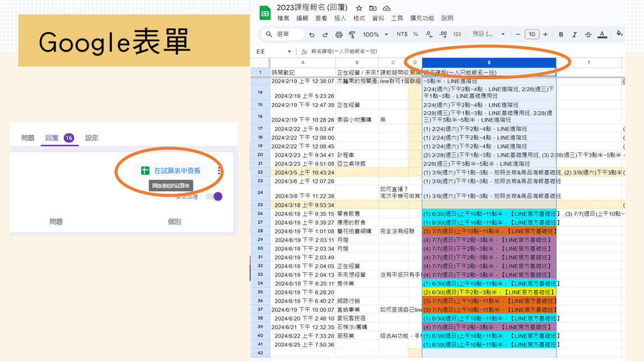The image size is (644, 362).
Task: Apply strikethrough formatting
Action: pos(588,34)
